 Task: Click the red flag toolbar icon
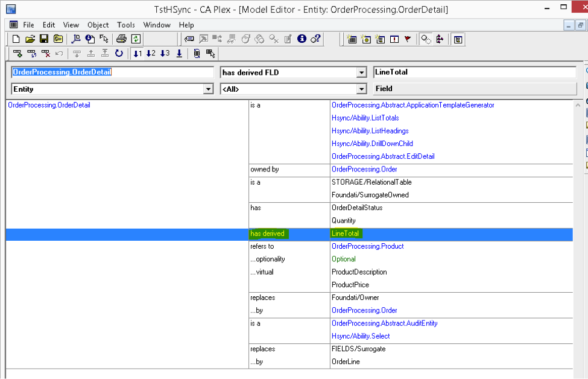(408, 39)
